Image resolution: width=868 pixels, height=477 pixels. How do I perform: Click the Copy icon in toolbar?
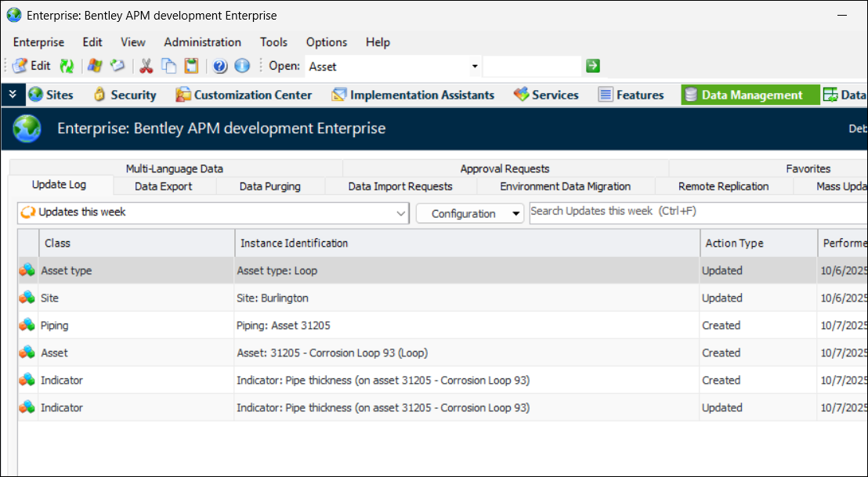pos(168,66)
